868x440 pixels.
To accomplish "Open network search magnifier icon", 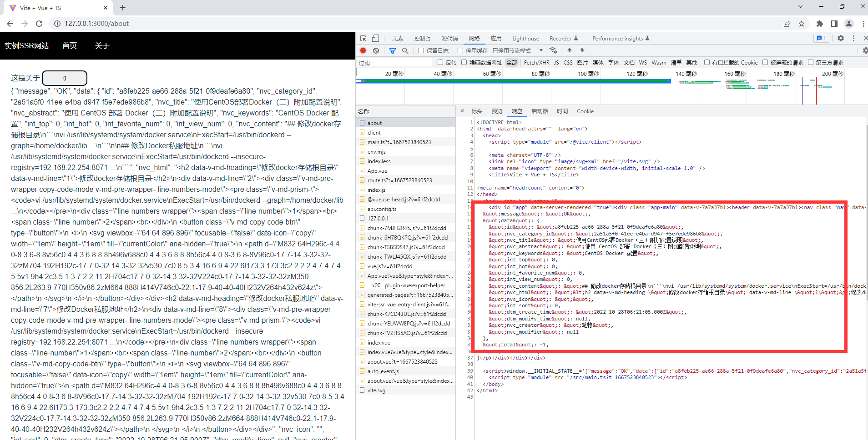I will point(405,50).
